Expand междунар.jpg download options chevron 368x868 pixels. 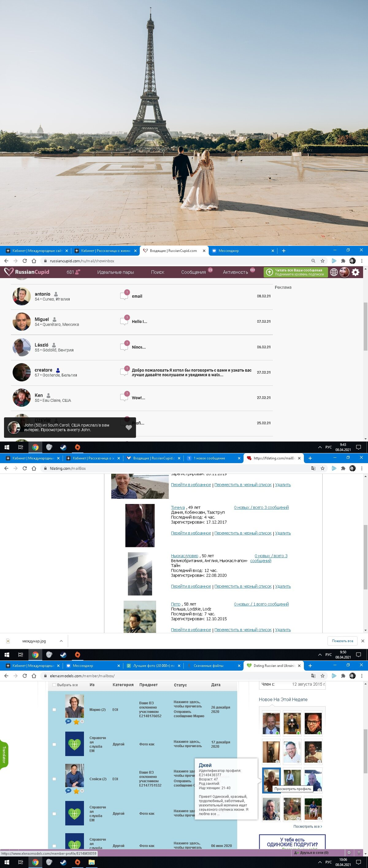(x=61, y=641)
